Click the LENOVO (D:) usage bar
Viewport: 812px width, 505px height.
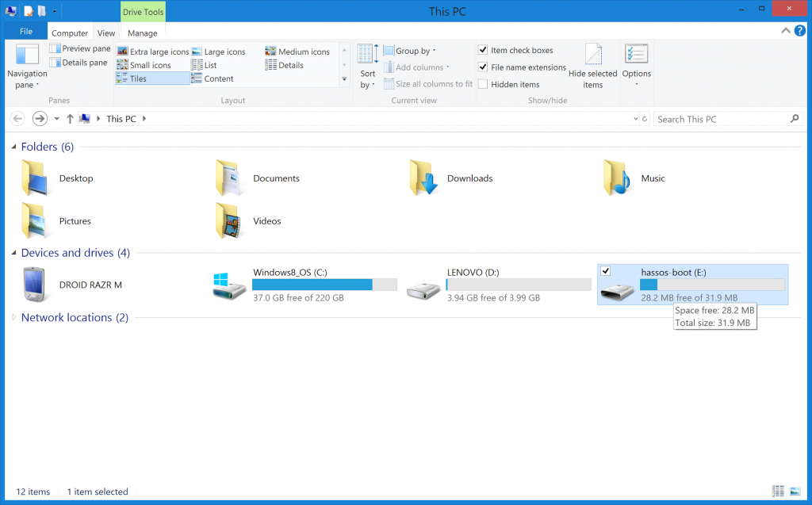pos(519,285)
